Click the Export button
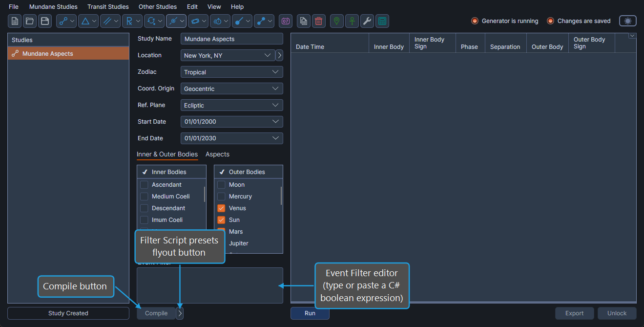Viewport: 644px width, 327px height. click(575, 313)
